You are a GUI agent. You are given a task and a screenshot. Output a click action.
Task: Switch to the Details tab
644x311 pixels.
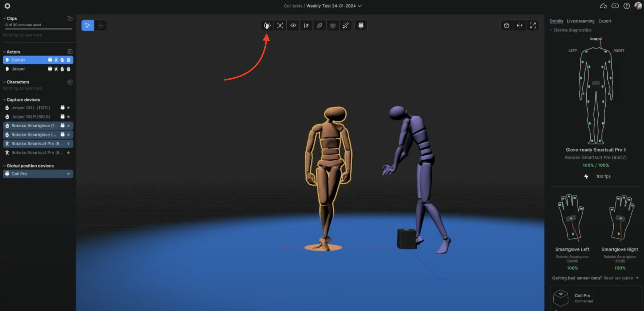pos(556,21)
